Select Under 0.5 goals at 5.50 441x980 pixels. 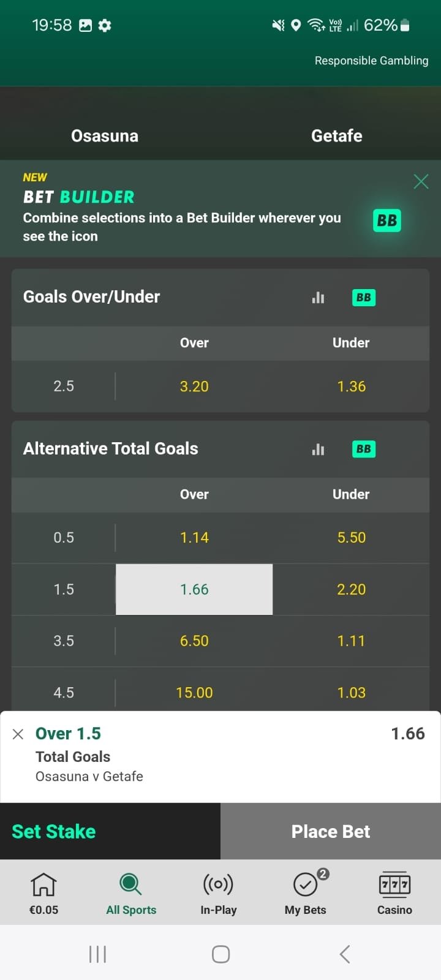click(x=351, y=538)
